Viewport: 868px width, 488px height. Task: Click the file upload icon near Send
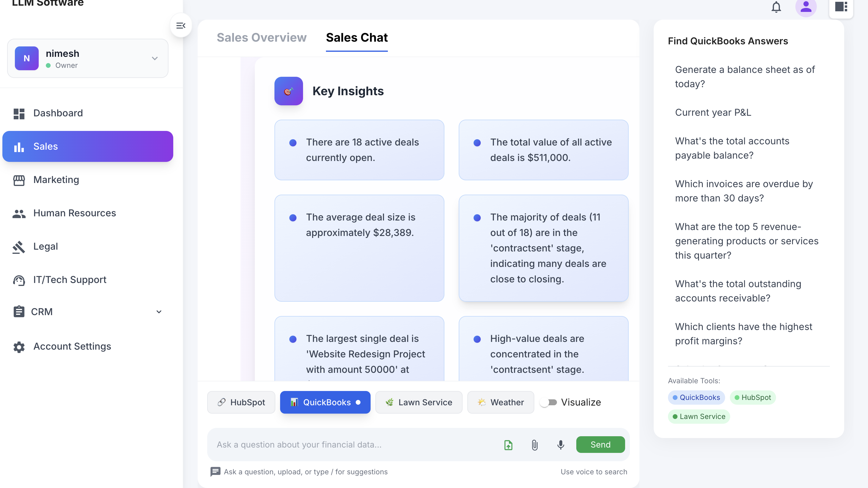508,445
